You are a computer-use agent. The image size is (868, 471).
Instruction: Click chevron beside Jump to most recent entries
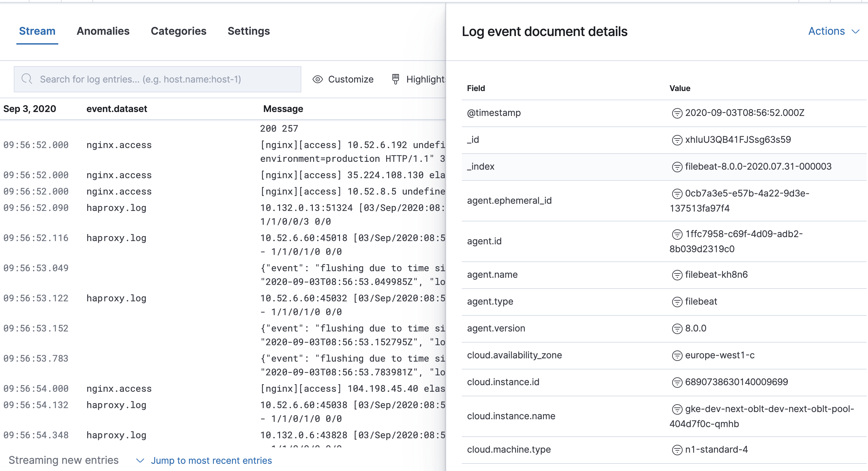[140, 461]
